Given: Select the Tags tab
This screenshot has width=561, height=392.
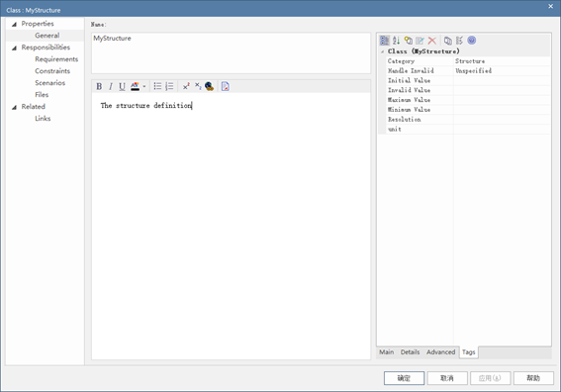Looking at the screenshot, I should tap(468, 352).
